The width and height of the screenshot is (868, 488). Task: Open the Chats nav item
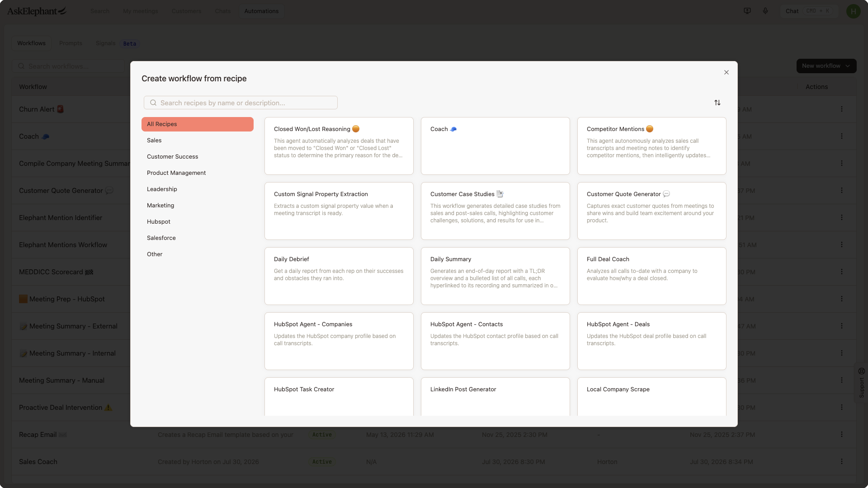coord(223,11)
